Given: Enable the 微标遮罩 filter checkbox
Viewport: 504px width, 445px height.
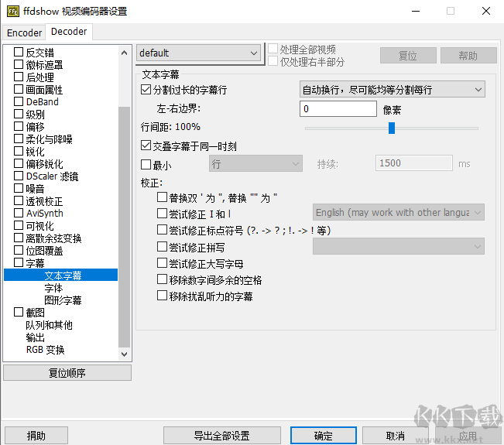Looking at the screenshot, I should point(19,64).
